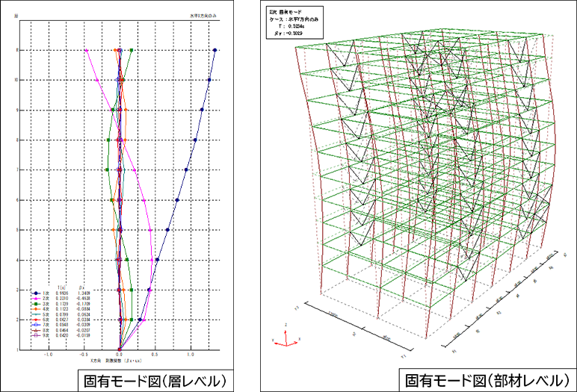The height and width of the screenshot is (392, 577).
Task: Click the 1次 dark blue circle legend marker
Action: coord(36,293)
